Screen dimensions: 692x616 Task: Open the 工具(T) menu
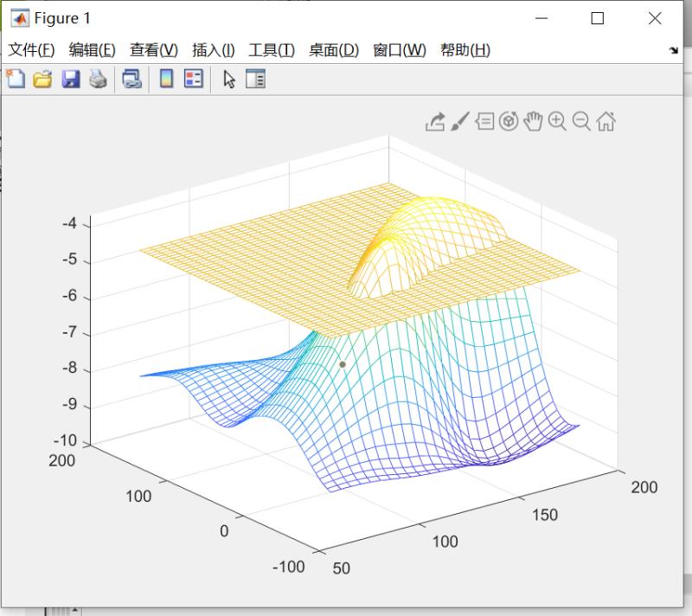[272, 50]
